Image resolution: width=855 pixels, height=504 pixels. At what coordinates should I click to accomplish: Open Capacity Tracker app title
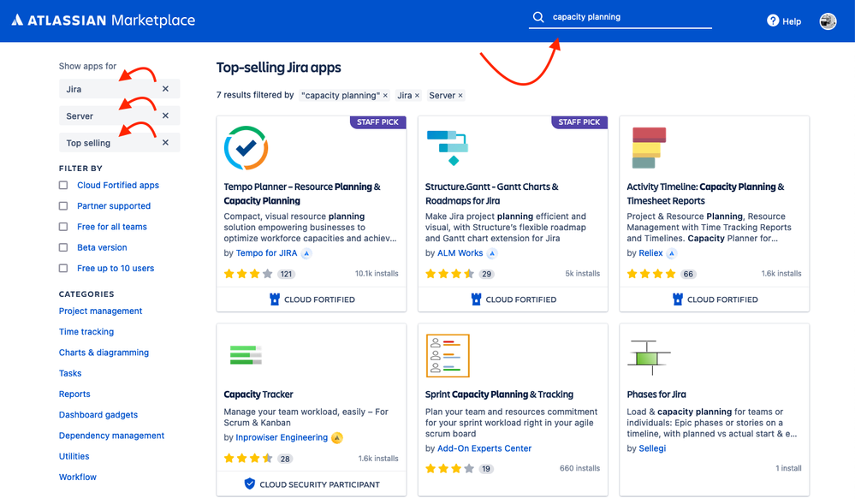click(258, 394)
